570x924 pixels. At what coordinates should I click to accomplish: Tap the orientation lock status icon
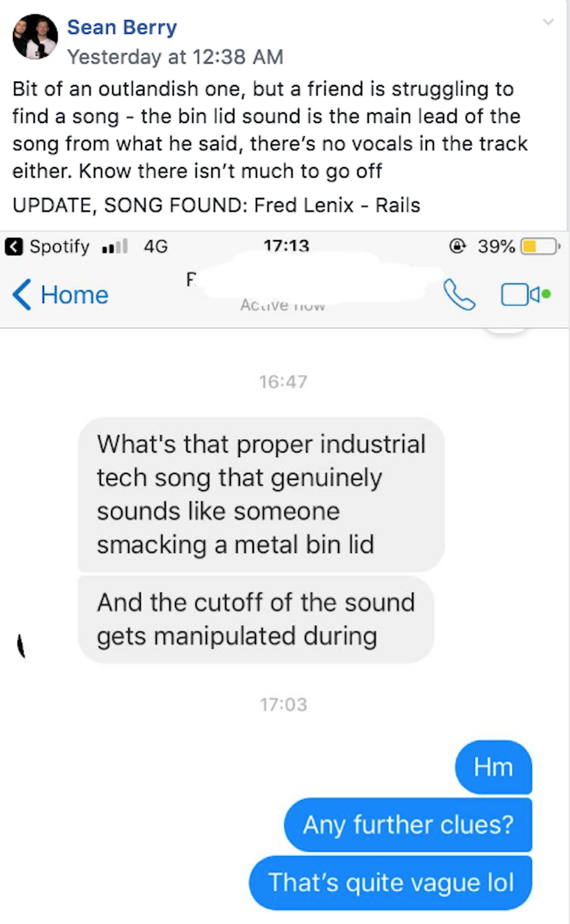[x=457, y=246]
